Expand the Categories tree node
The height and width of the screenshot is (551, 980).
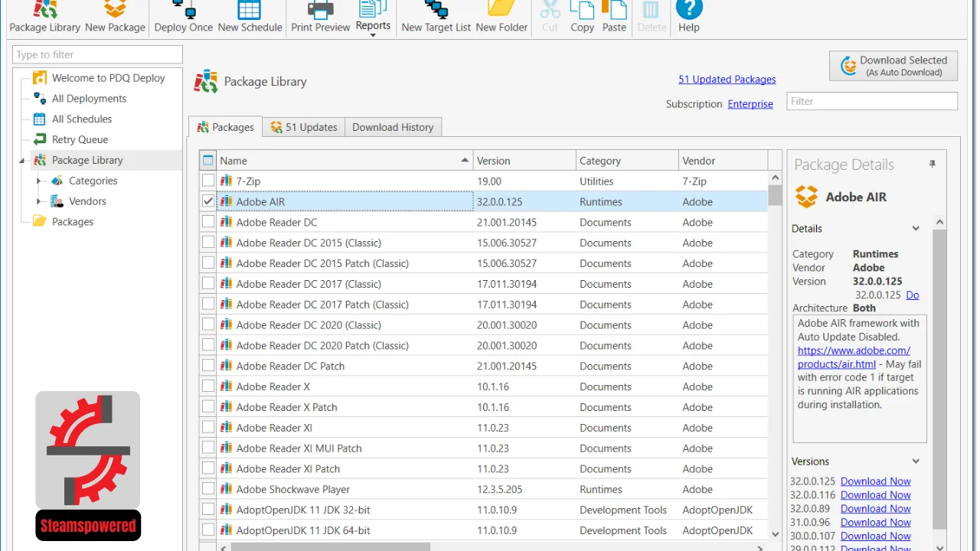tap(38, 181)
